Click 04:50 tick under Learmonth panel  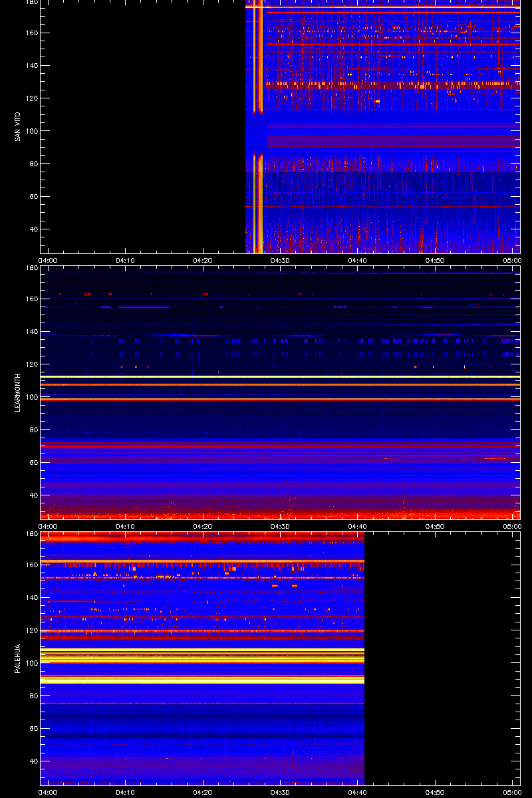tap(435, 526)
